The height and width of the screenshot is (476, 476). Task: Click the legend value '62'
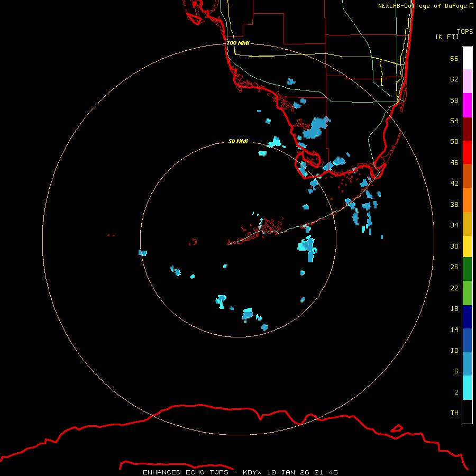(454, 79)
